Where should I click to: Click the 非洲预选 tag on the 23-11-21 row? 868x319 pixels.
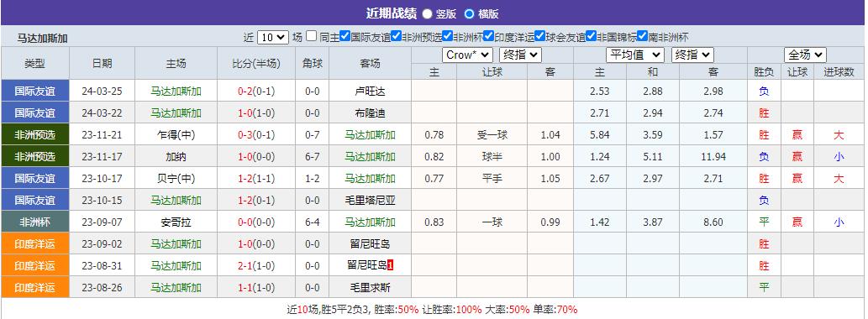coord(35,134)
